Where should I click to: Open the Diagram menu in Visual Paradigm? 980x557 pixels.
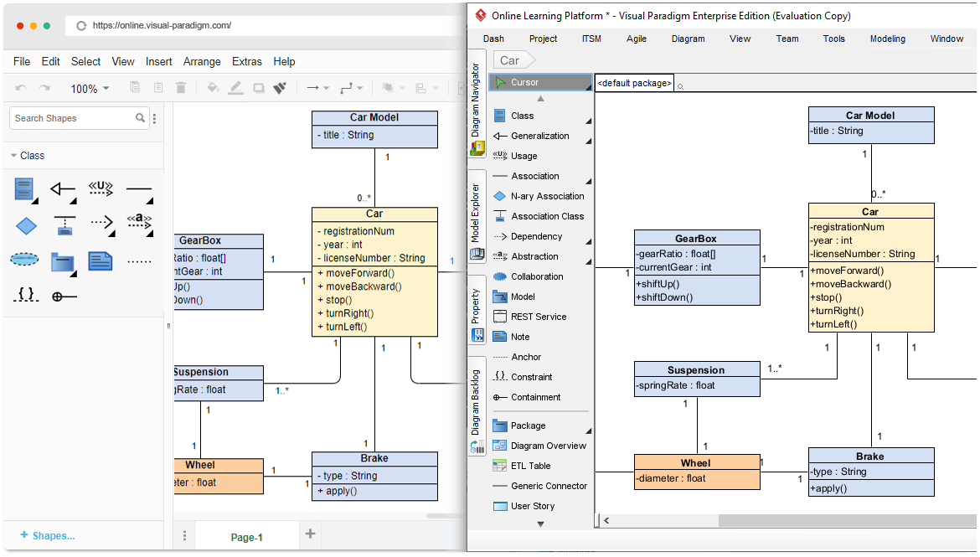(x=689, y=39)
